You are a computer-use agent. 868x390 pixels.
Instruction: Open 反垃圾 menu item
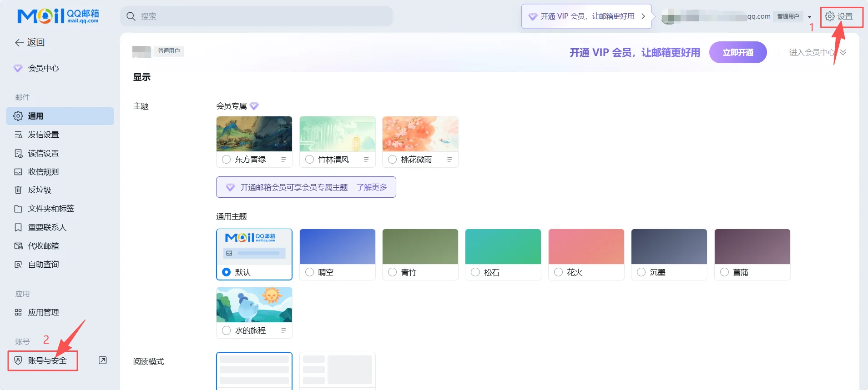(x=60, y=190)
